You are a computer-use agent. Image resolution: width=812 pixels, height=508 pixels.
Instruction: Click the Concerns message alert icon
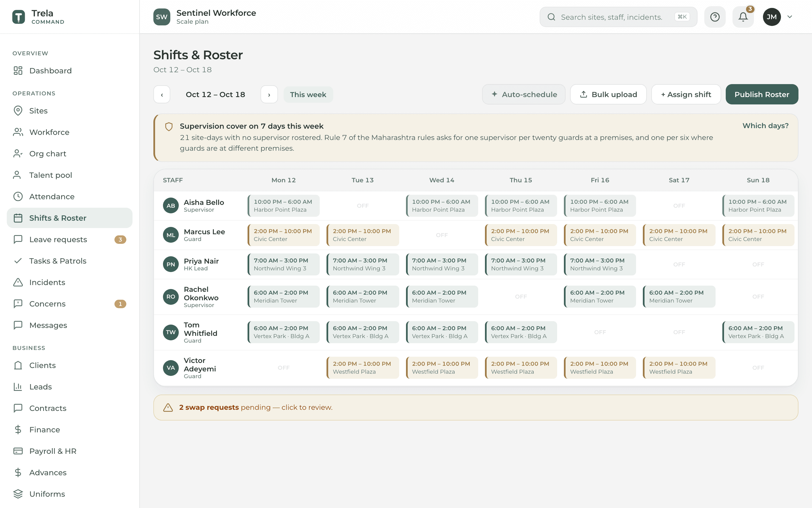point(18,304)
